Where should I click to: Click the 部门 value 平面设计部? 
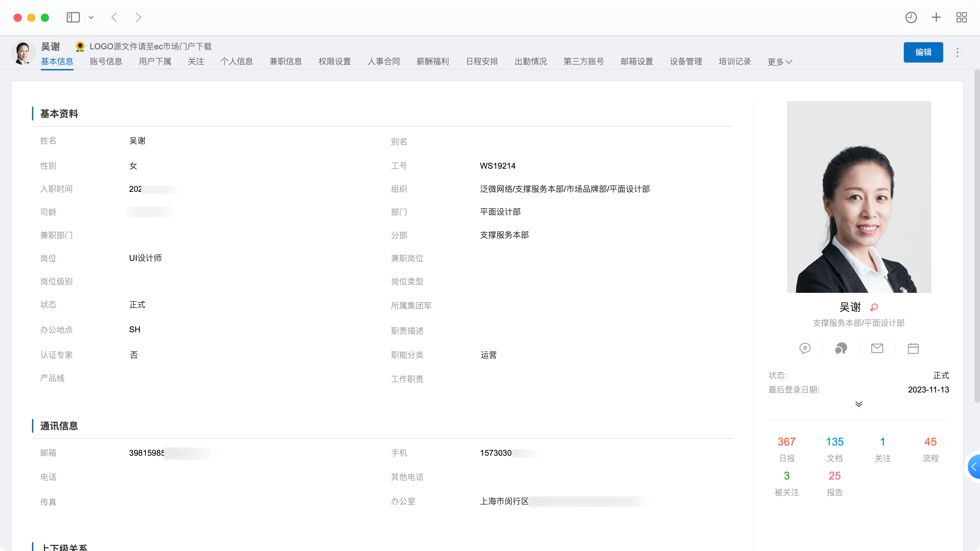coord(500,212)
